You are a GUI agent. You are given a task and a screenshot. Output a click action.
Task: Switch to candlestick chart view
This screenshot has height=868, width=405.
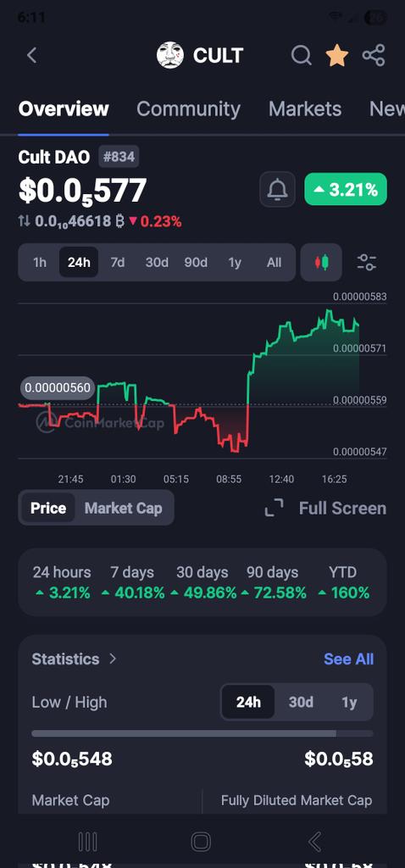pyautogui.click(x=321, y=263)
